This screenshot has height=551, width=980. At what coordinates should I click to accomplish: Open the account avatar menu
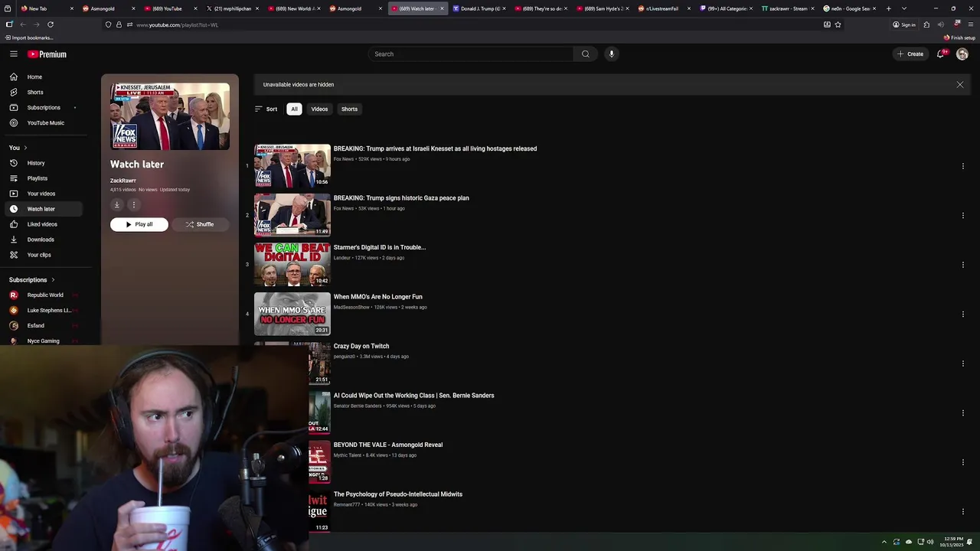click(x=962, y=54)
